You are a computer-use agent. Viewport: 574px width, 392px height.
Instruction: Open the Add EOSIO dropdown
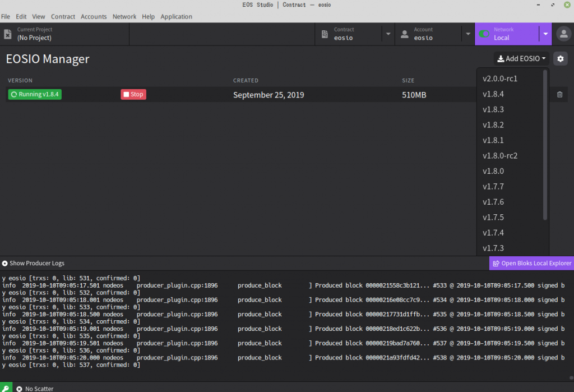tap(521, 59)
